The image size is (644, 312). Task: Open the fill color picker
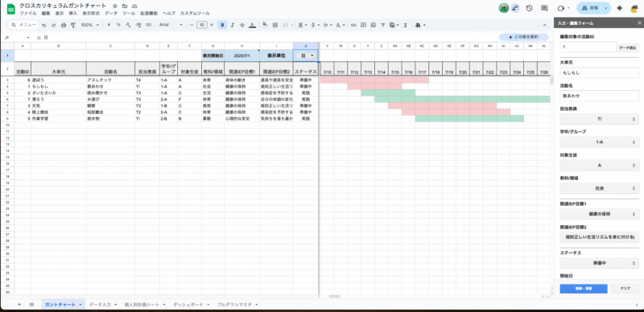pyautogui.click(x=265, y=25)
